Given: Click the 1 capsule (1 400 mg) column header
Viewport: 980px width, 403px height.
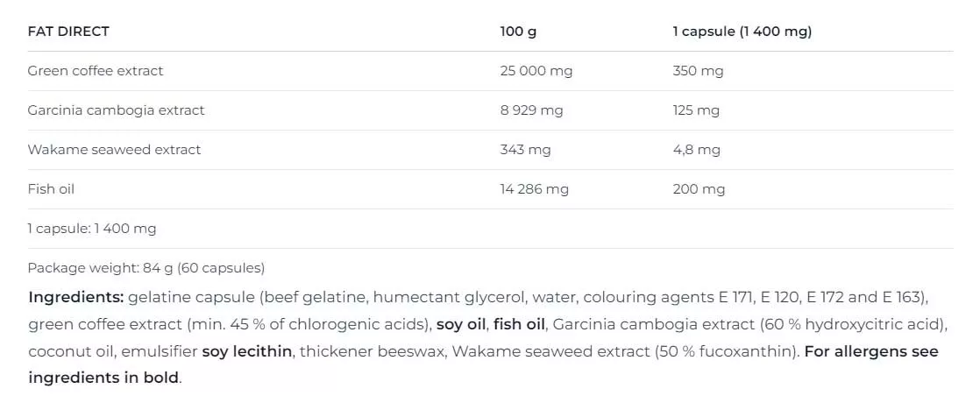Looking at the screenshot, I should pyautogui.click(x=742, y=32).
